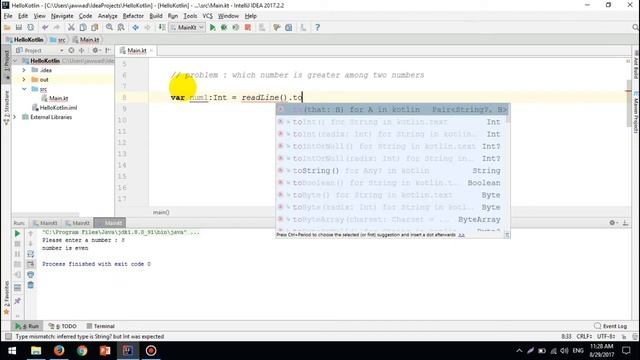The height and width of the screenshot is (360, 640).
Task: Click CRLF line separator in status bar
Action: click(x=584, y=336)
